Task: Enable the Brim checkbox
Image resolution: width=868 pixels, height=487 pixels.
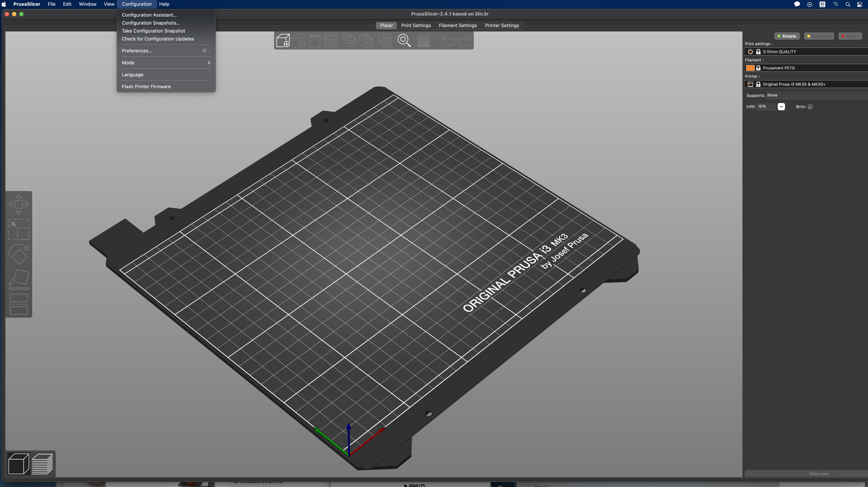Action: pyautogui.click(x=810, y=107)
